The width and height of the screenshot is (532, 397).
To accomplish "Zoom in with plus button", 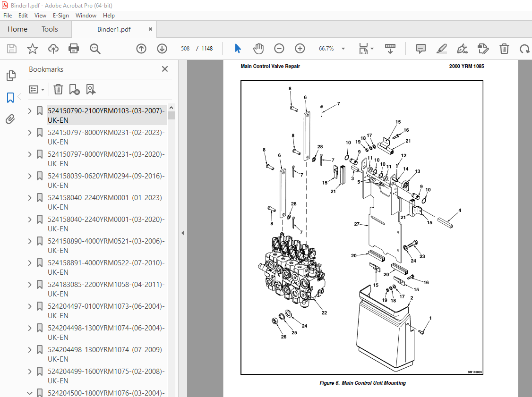I will [x=300, y=49].
